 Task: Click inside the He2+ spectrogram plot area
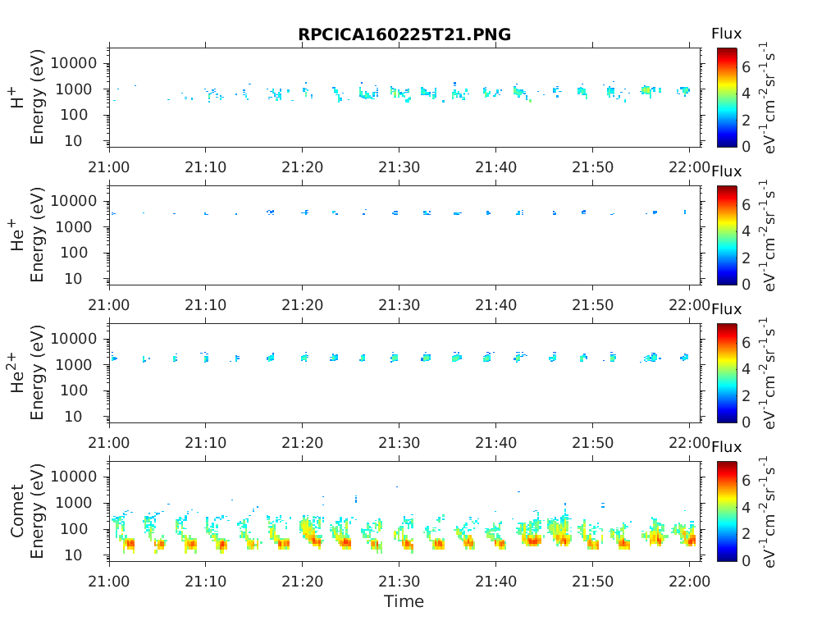click(405, 373)
